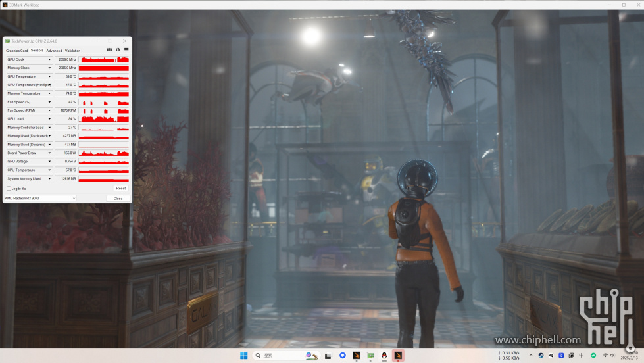The height and width of the screenshot is (363, 644).
Task: Click the green circular tray icon
Action: [x=593, y=356]
